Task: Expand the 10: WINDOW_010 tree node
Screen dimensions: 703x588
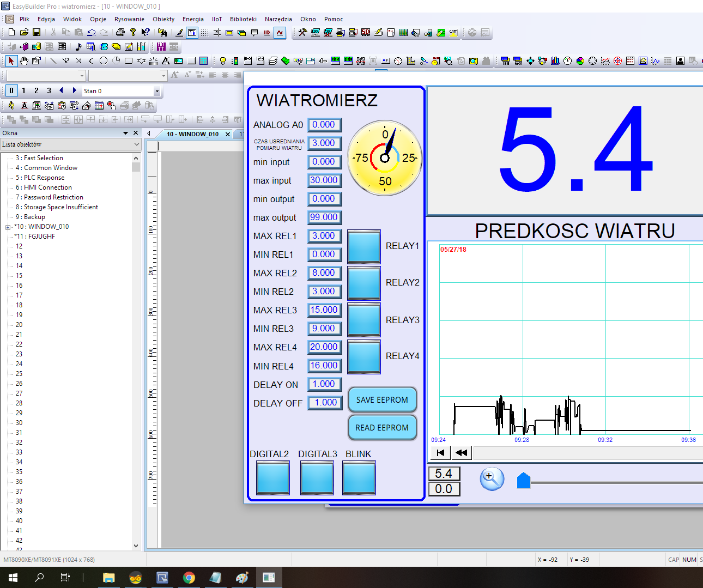Action: (x=8, y=227)
